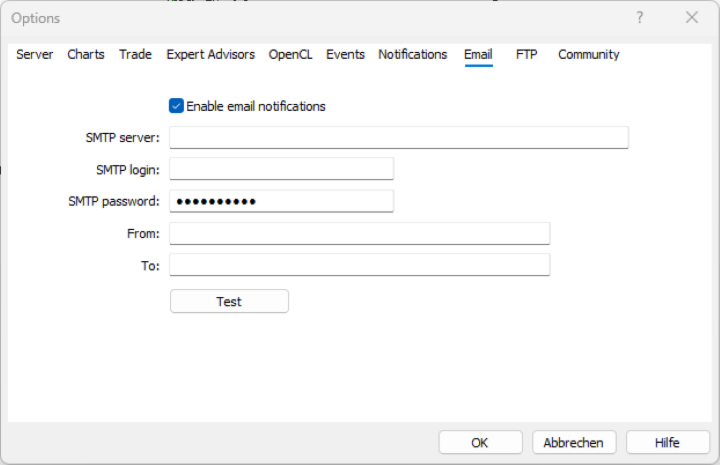The height and width of the screenshot is (465, 720).
Task: Confirm settings with the OK button
Action: coord(480,443)
